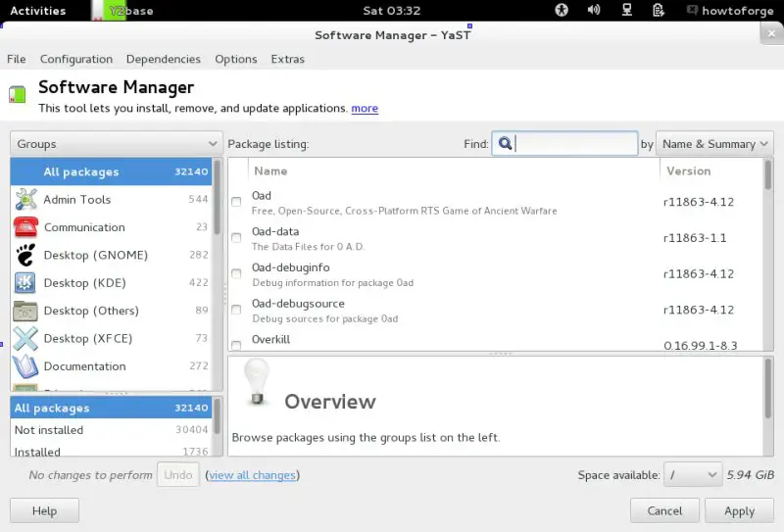
Task: Click the Apply button
Action: [x=739, y=510]
